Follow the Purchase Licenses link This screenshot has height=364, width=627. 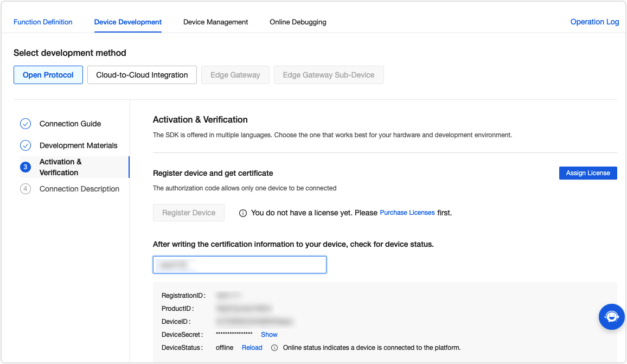(407, 213)
